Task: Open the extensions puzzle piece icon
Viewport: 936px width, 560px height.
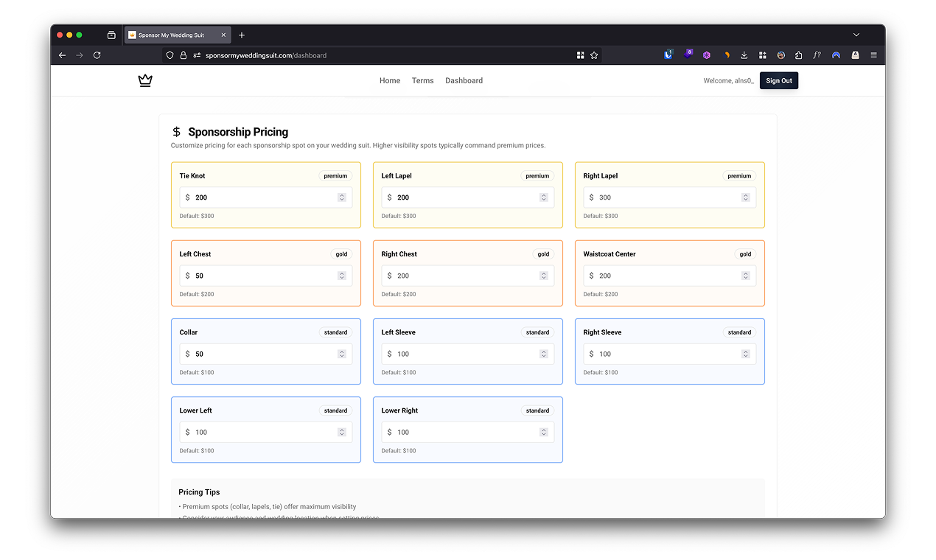Action: (799, 55)
